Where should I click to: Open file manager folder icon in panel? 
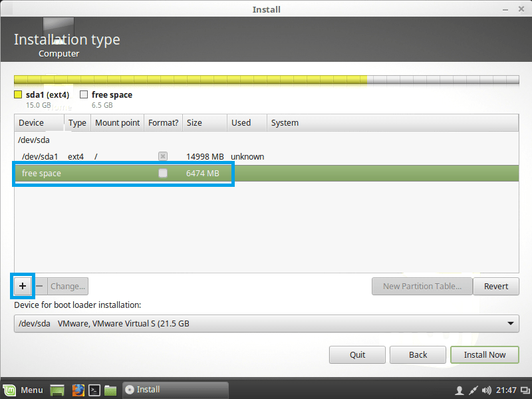(x=110, y=390)
